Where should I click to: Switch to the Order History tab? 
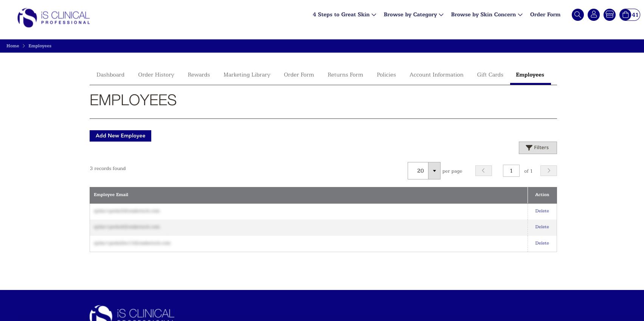tap(156, 75)
